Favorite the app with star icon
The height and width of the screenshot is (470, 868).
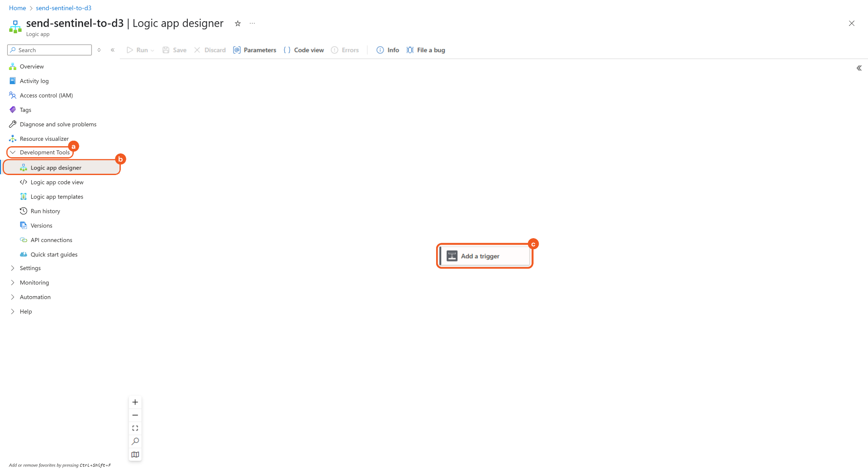[238, 24]
